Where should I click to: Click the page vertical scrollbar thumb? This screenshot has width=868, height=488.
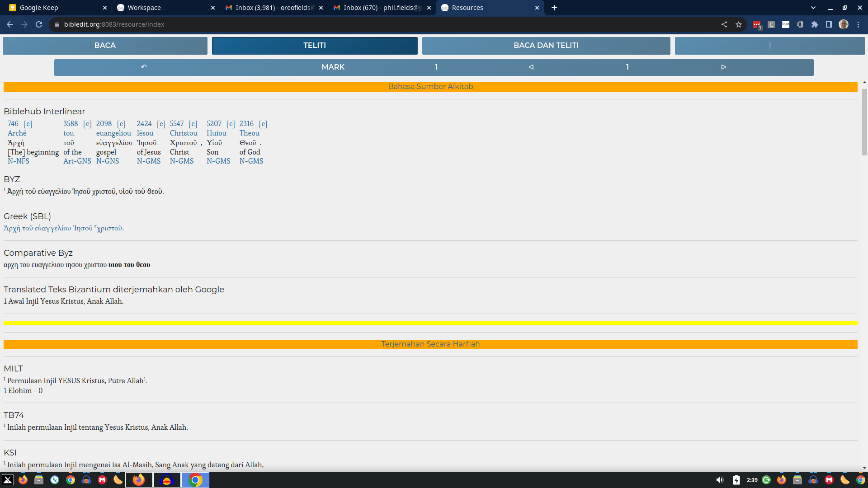[x=864, y=122]
